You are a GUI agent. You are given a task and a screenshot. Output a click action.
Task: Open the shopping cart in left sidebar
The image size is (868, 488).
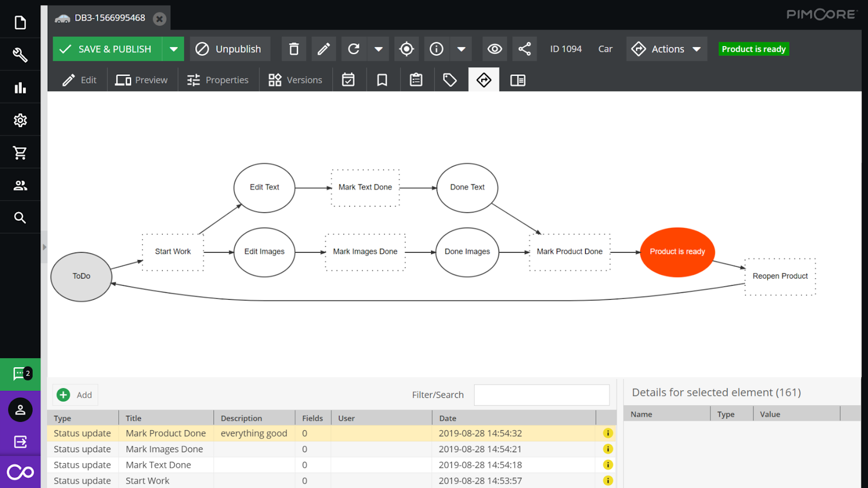click(x=20, y=153)
